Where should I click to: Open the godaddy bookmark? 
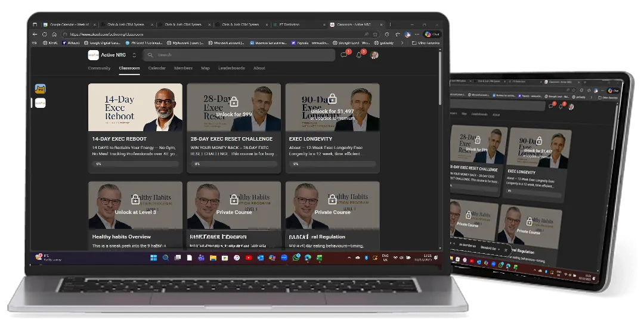(x=385, y=43)
